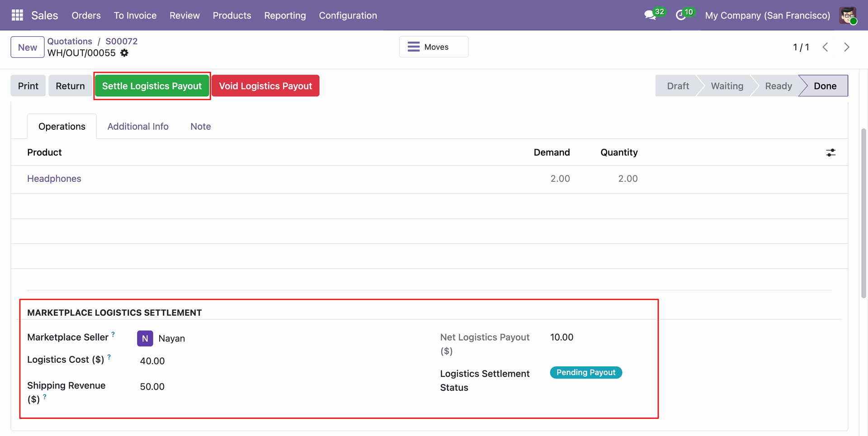Click the Shipping Revenue value 50.00
Screen dimensions: 868x436
tap(152, 387)
